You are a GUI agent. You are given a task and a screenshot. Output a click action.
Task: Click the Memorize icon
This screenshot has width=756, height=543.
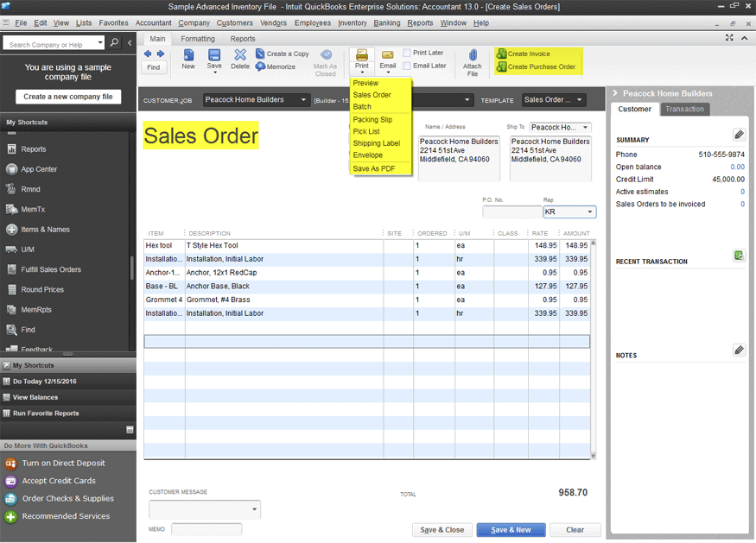pos(260,66)
